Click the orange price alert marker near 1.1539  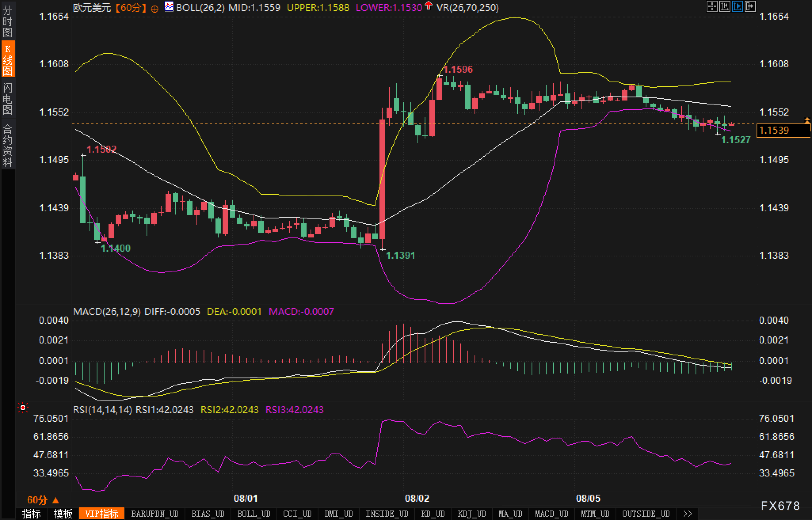[807, 120]
